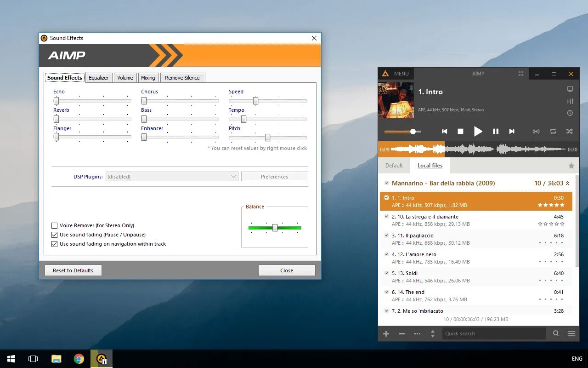Switch to the Volume tab

(x=125, y=78)
